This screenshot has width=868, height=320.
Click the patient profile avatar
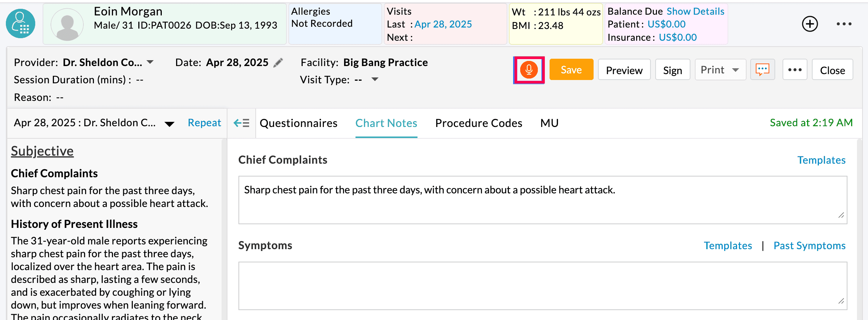67,24
